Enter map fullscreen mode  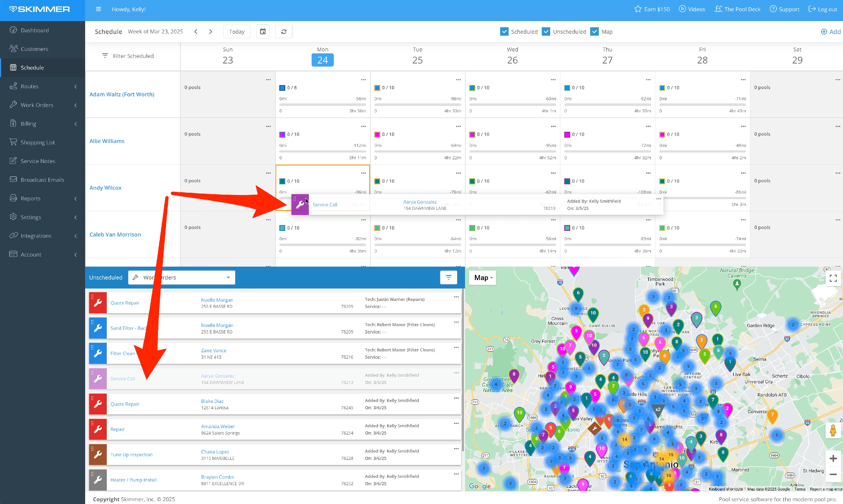[x=833, y=278]
